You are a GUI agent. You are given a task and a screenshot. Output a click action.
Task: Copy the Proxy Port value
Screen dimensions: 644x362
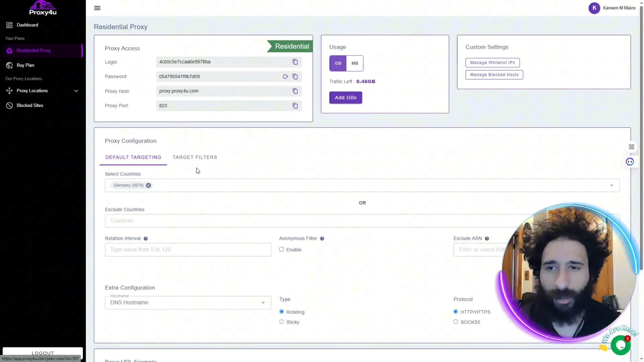point(295,106)
